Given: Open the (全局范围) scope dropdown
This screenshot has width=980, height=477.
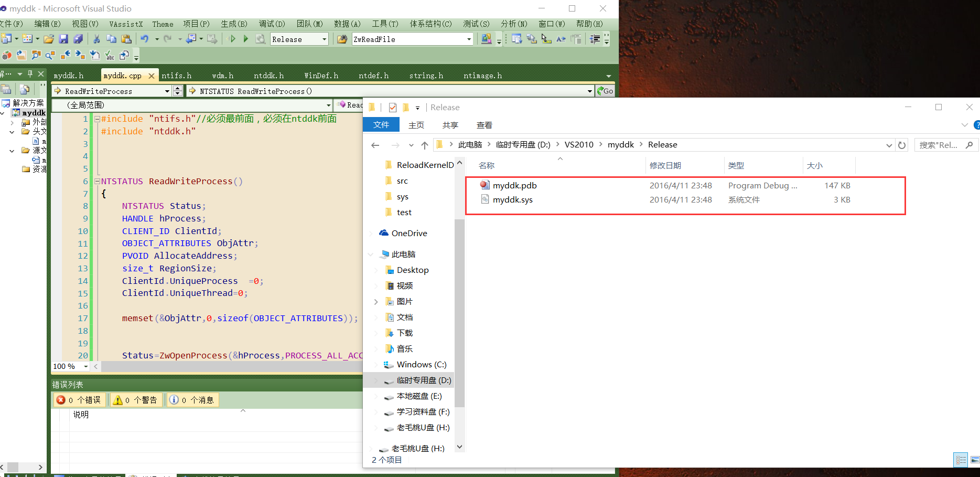Looking at the screenshot, I should click(x=328, y=105).
